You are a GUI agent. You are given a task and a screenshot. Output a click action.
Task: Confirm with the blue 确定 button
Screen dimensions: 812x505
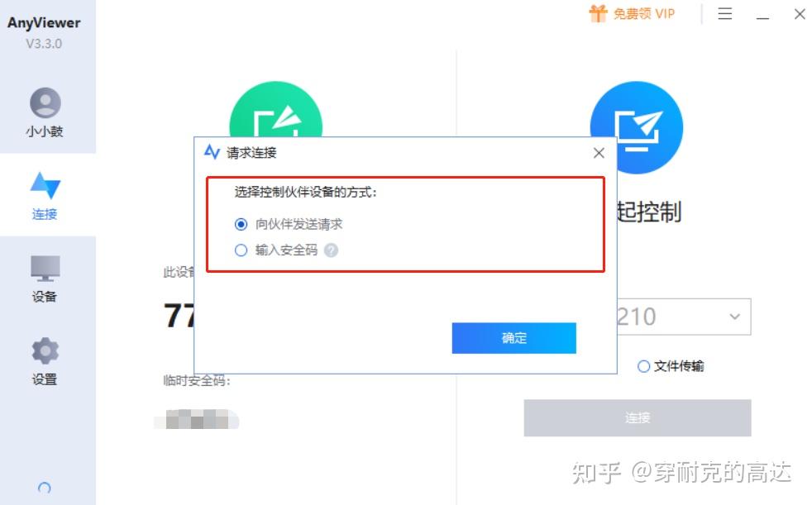[513, 338]
